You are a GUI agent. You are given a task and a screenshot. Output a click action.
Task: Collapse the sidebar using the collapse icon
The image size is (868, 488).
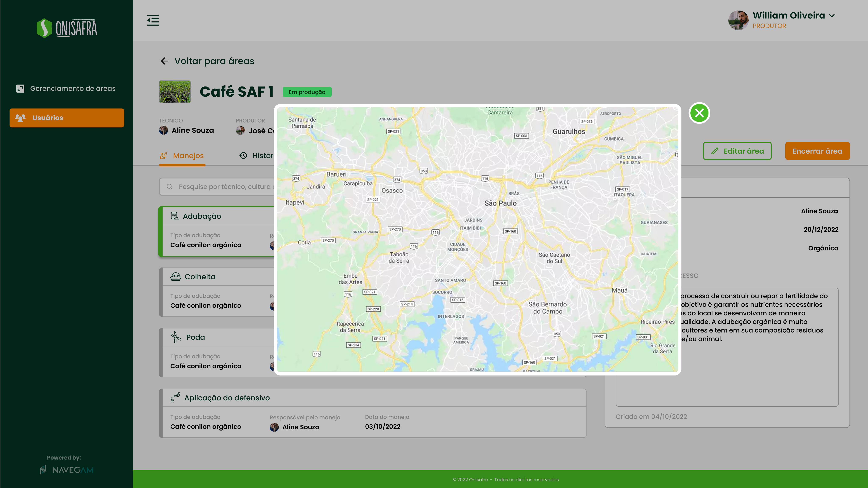[153, 20]
